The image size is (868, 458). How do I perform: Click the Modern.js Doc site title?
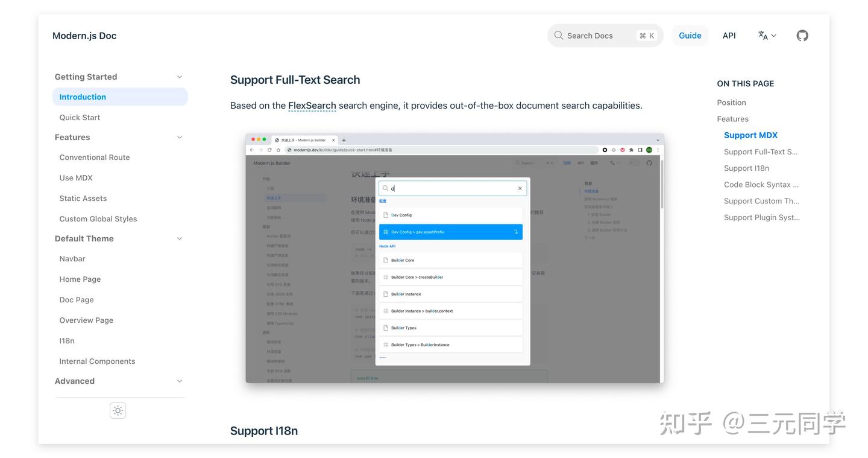pyautogui.click(x=84, y=36)
